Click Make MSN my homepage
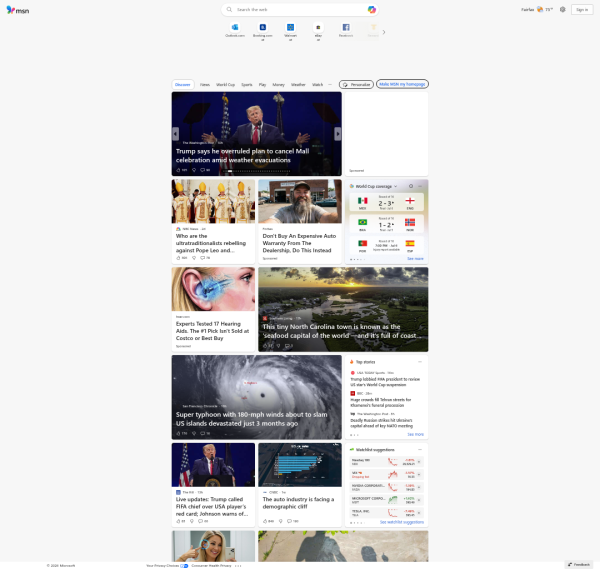Viewport: 600px width, 569px height. click(x=402, y=84)
